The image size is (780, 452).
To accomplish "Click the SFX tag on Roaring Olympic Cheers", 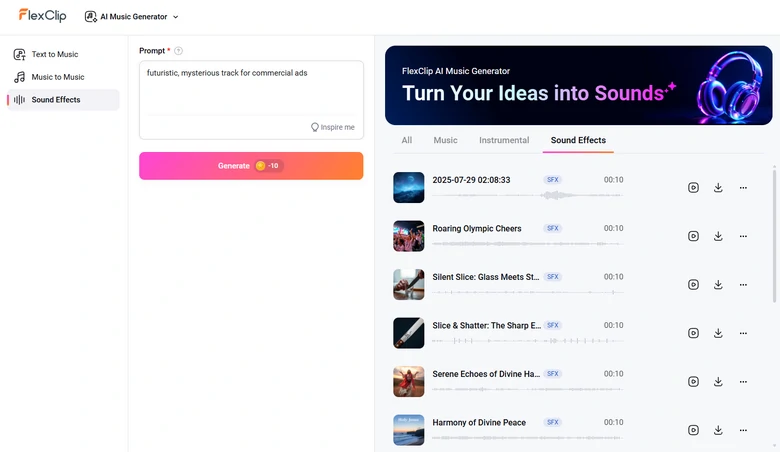I will click(553, 228).
